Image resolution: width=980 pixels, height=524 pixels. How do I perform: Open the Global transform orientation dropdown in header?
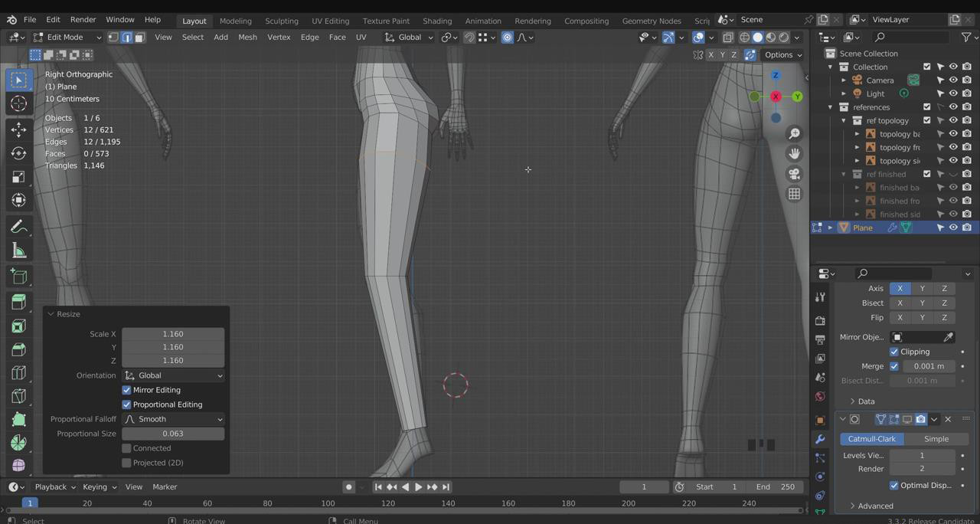coord(409,37)
